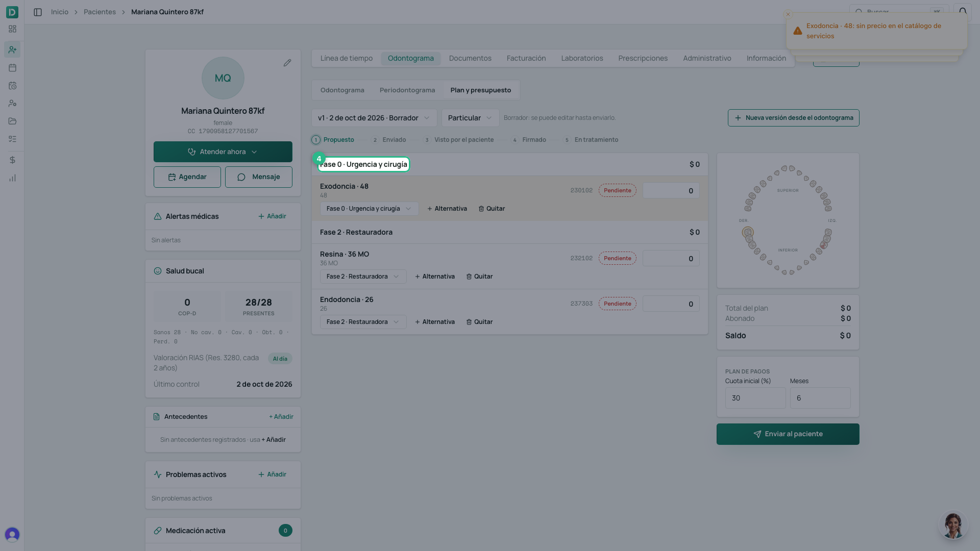Open the checklist tasks icon in sidebar

pos(12,139)
